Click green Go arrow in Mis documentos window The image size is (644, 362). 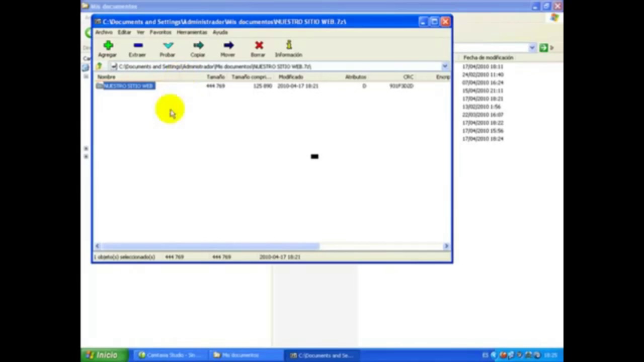tap(543, 48)
